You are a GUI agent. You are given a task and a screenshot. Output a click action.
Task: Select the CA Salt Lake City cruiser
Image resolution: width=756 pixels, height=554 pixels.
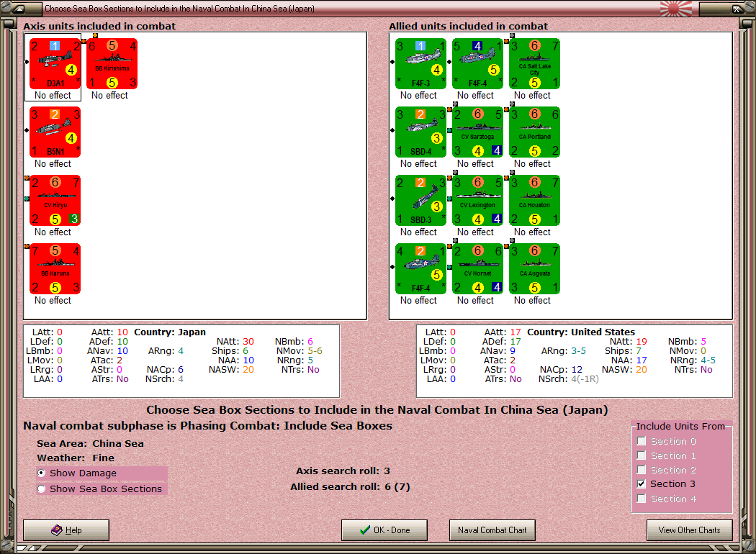(535, 64)
